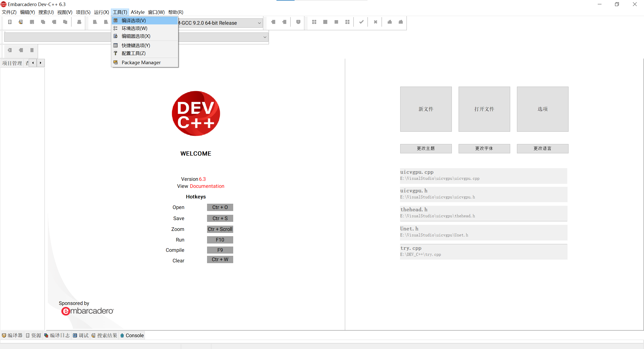Click the Add to Project toolbar icon
The width and height of the screenshot is (644, 349).
click(273, 22)
